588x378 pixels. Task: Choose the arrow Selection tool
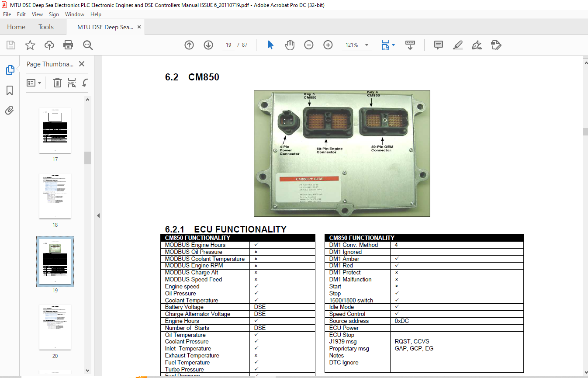pyautogui.click(x=270, y=45)
